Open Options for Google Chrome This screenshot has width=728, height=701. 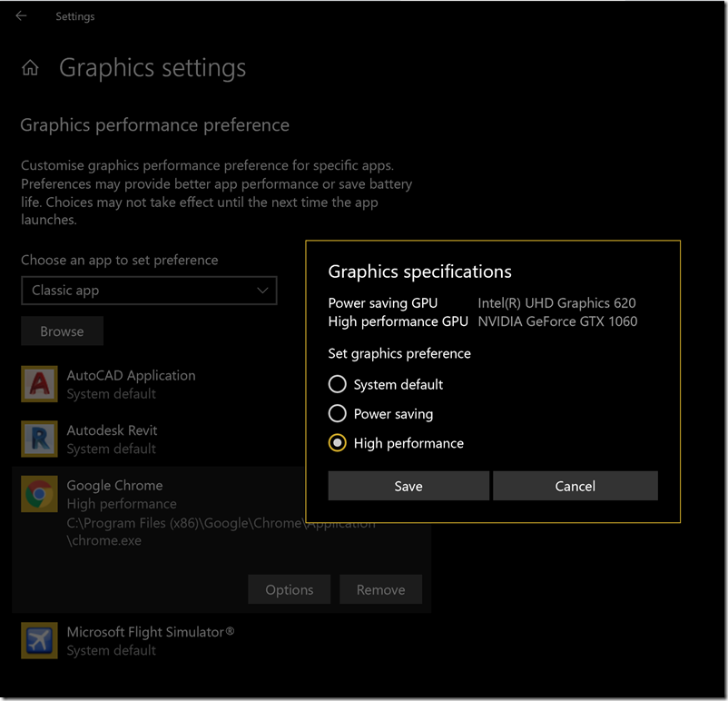pos(290,589)
